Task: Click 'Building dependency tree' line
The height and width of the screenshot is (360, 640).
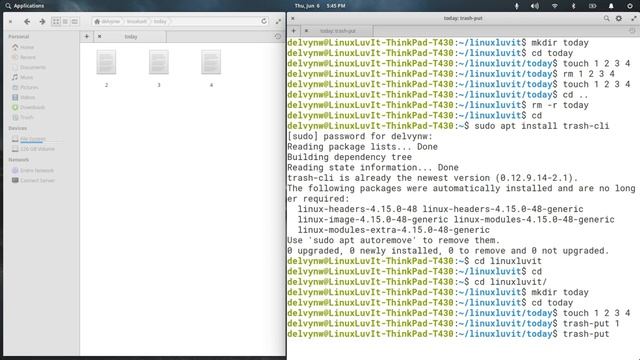Action: pyautogui.click(x=349, y=157)
